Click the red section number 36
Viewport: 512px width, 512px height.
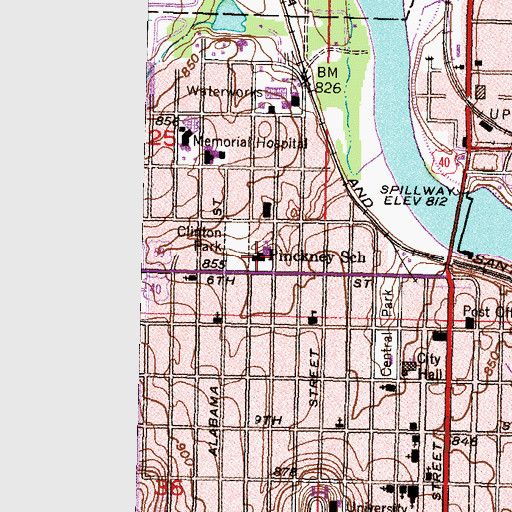click(x=170, y=488)
